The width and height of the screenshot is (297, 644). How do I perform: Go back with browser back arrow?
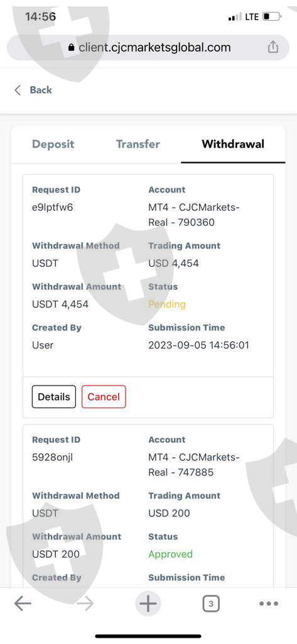(23, 604)
